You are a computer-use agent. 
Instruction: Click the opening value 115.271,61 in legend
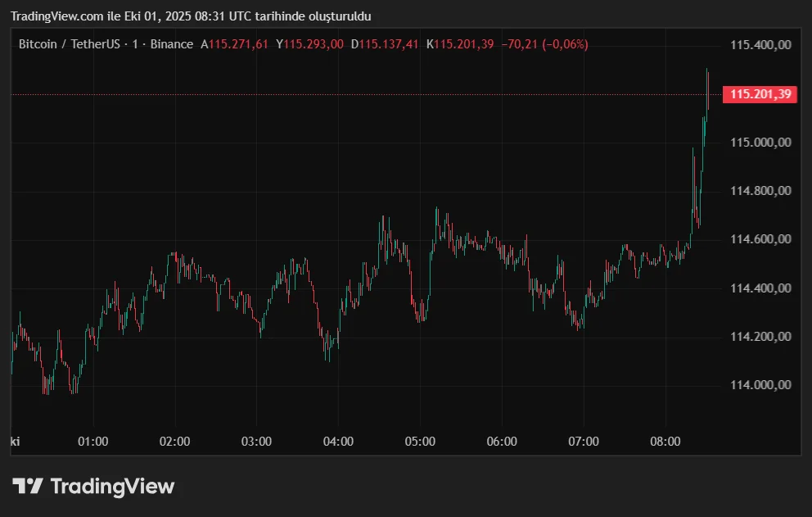coord(238,44)
